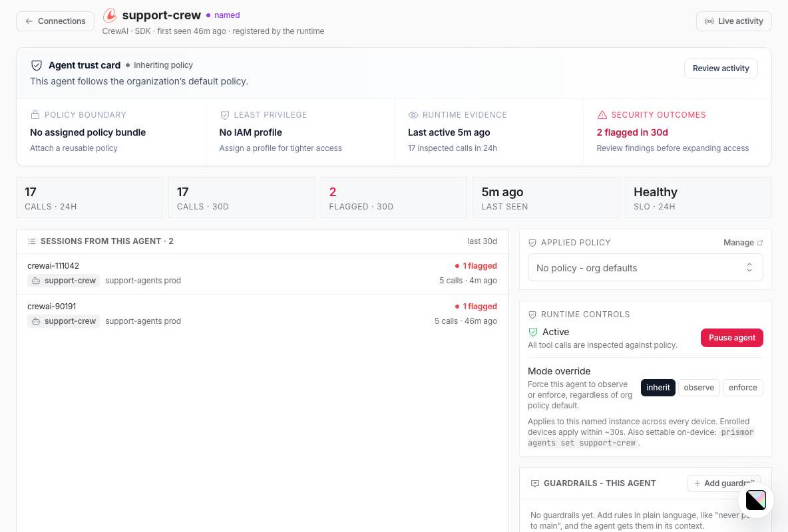Image resolution: width=788 pixels, height=532 pixels.
Task: Select inherit mode override
Action: (x=658, y=388)
